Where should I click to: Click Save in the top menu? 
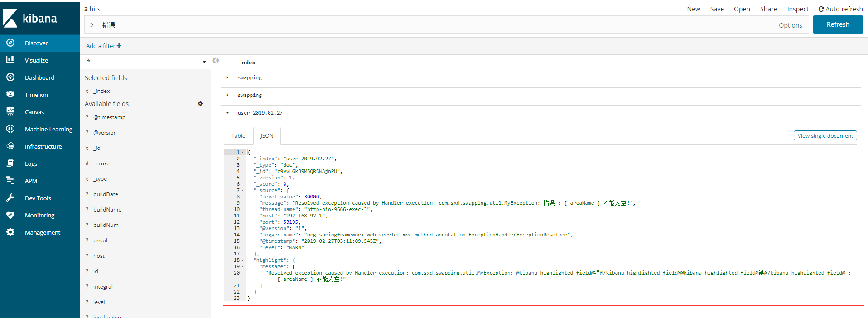pos(717,9)
